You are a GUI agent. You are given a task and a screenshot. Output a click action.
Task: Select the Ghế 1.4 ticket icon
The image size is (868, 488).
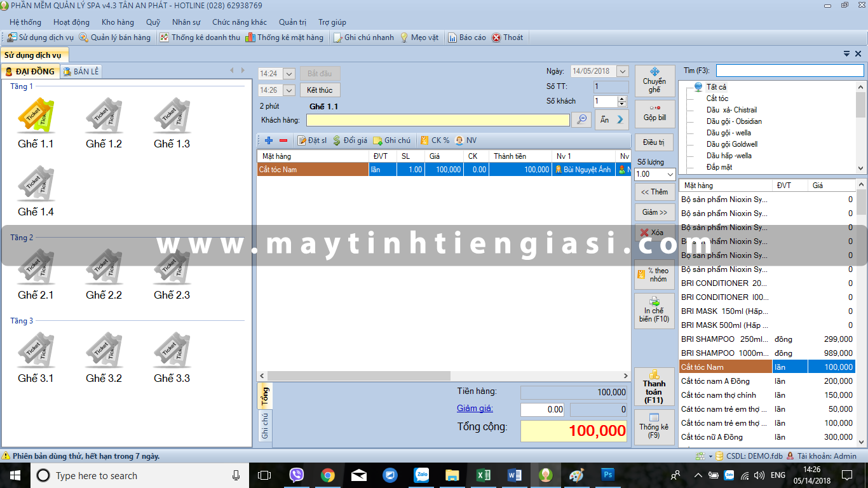coord(36,184)
